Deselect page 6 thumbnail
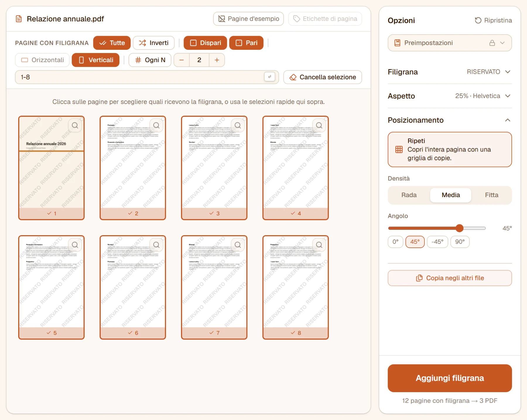Viewport: 527px width, 420px height. pos(133,287)
